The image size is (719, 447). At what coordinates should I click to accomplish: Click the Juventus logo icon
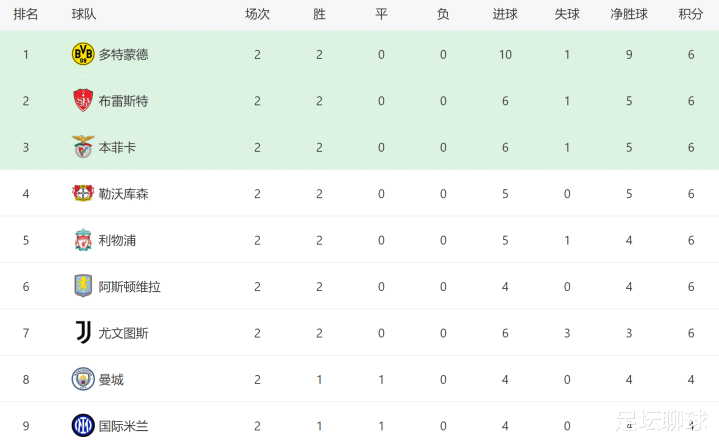[83, 333]
